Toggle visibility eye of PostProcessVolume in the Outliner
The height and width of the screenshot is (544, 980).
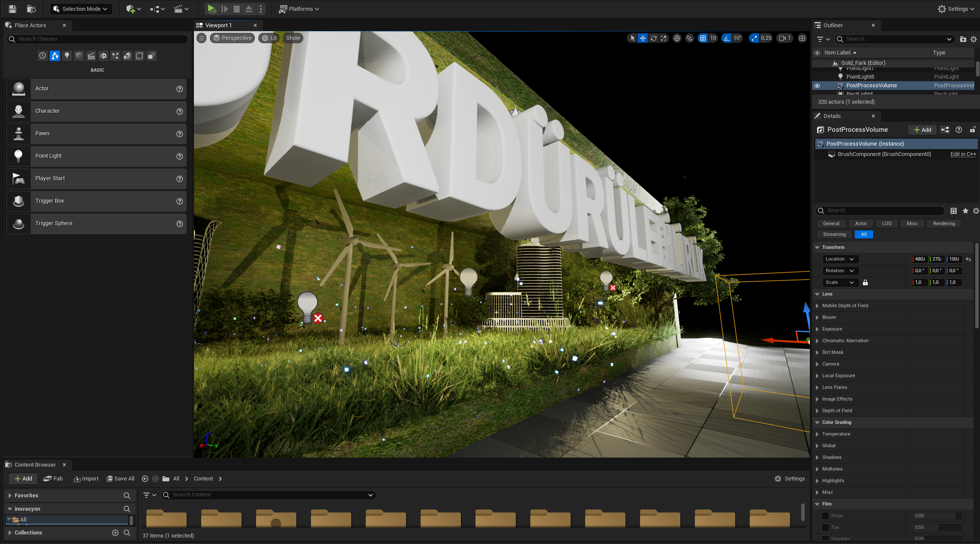point(817,86)
